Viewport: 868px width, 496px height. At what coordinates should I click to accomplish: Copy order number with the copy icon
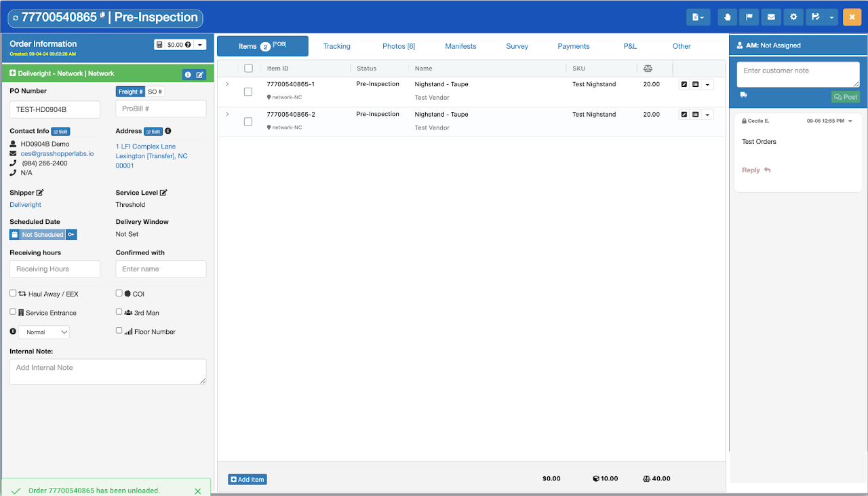pos(102,14)
